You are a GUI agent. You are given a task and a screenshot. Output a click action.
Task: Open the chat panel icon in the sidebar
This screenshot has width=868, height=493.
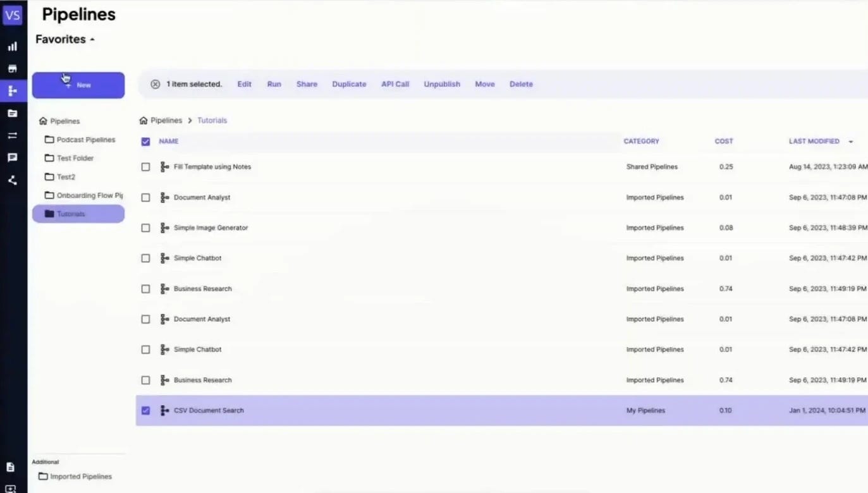tap(13, 157)
